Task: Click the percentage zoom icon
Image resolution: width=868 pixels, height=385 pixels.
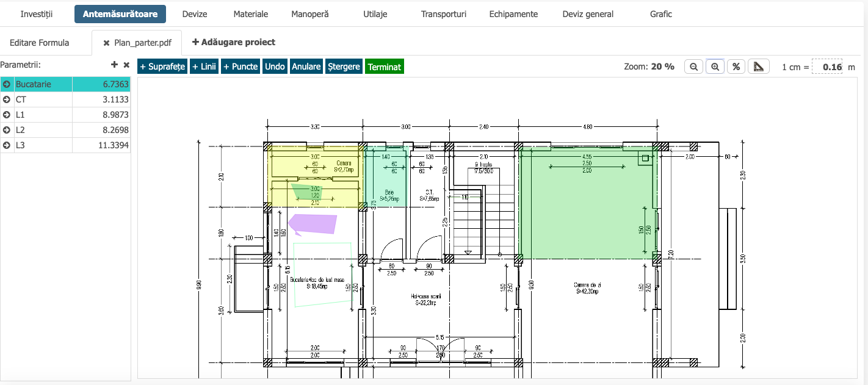Action: coord(736,67)
